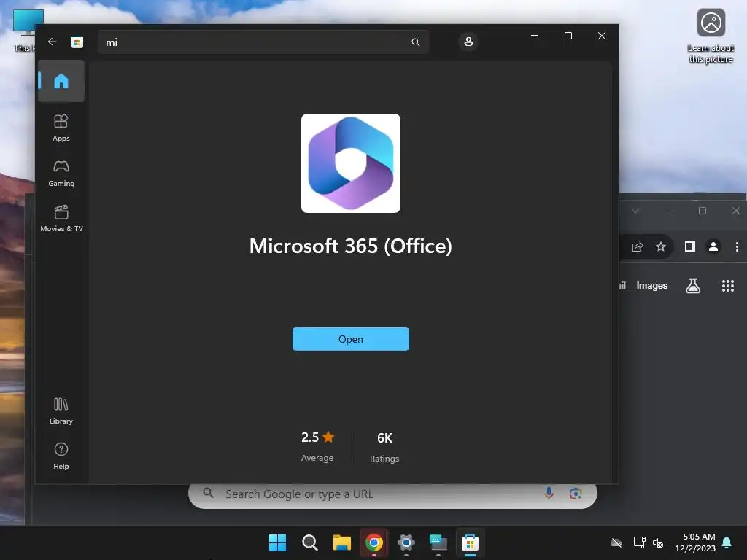Open the Apps section in Store sidebar
The height and width of the screenshot is (560, 747).
[x=61, y=128]
